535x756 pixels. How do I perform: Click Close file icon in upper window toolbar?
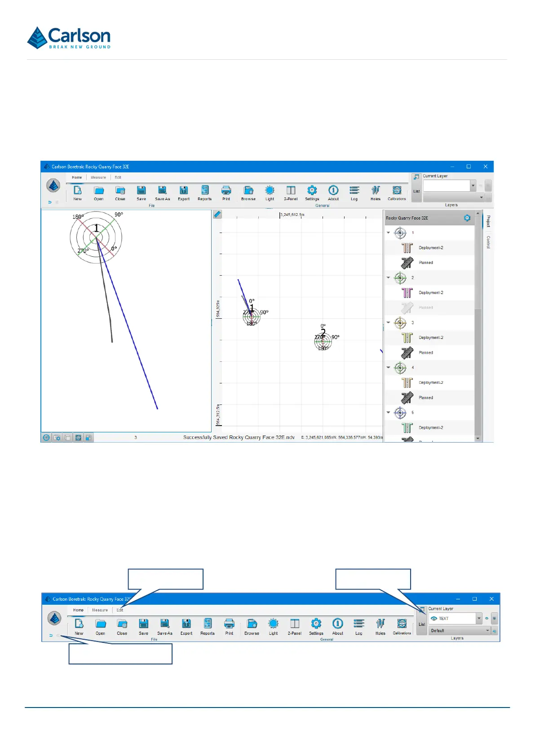tap(120, 190)
